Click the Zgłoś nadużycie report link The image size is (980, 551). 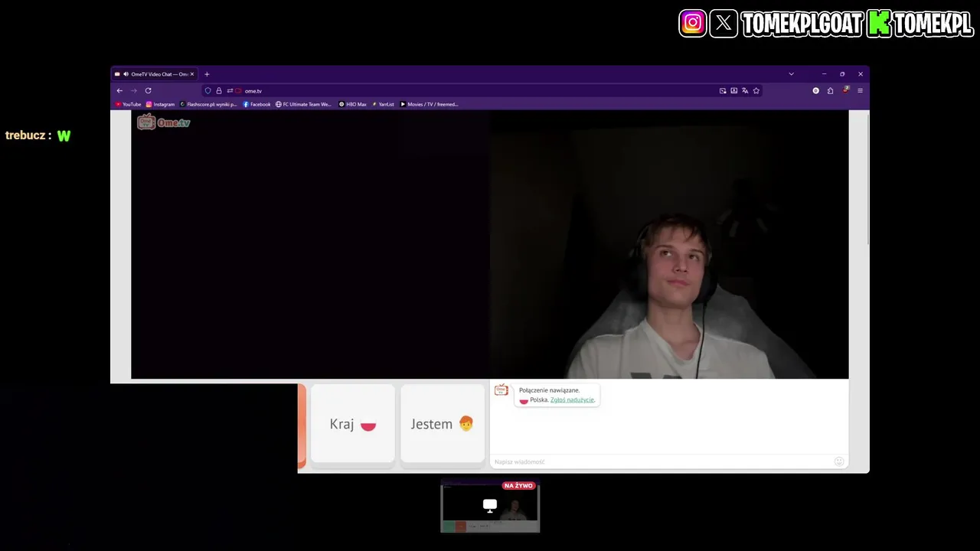tap(572, 400)
